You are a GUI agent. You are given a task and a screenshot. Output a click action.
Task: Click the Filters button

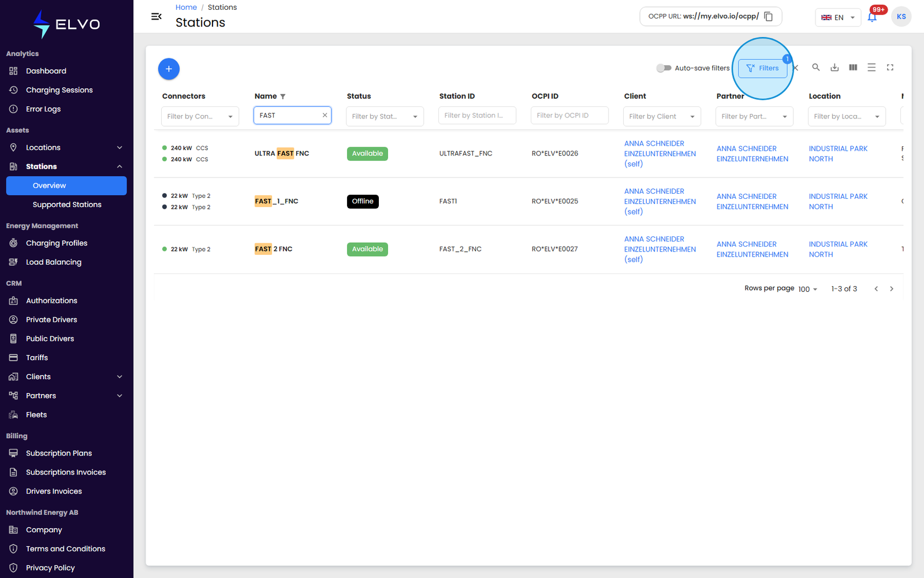click(x=763, y=68)
